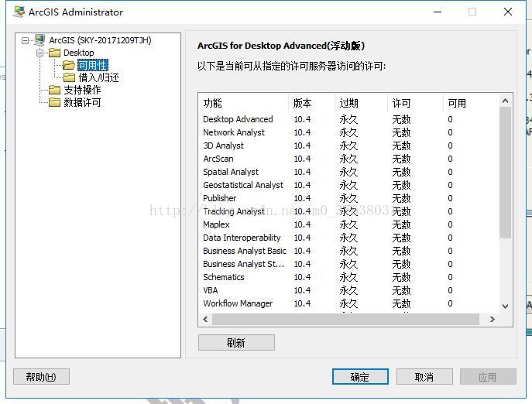Select the Tracking Analyst row
The height and width of the screenshot is (404, 532).
348,211
